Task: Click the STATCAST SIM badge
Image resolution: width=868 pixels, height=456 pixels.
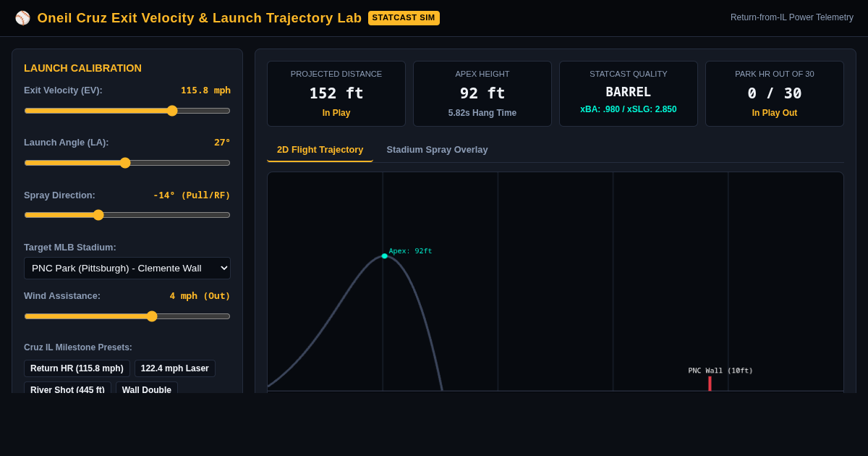Action: click(404, 18)
